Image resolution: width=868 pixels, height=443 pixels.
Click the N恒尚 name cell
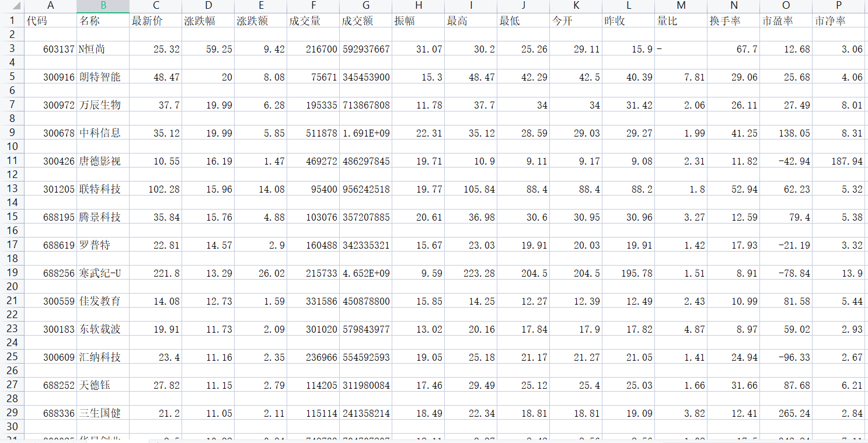pyautogui.click(x=103, y=48)
